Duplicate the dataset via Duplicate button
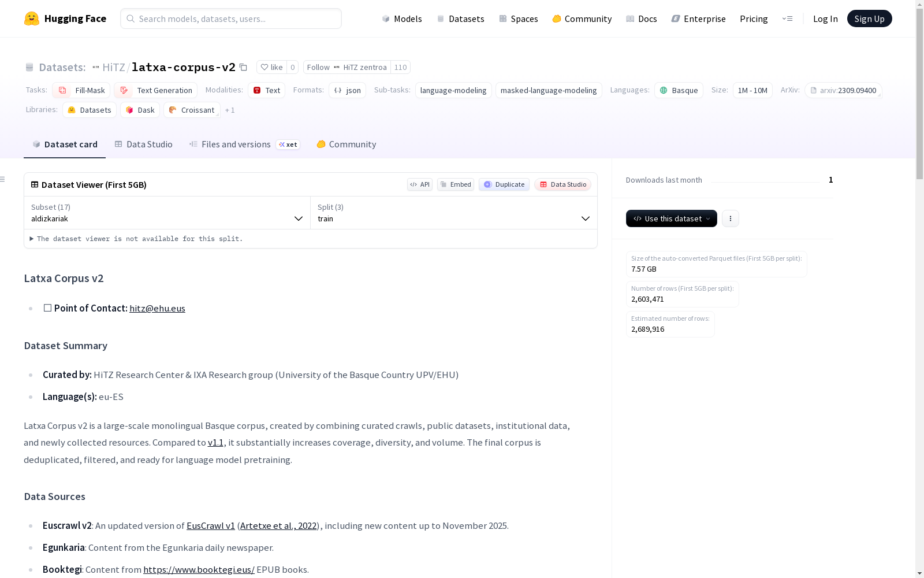Screen dimensions: 924x578 point(504,184)
